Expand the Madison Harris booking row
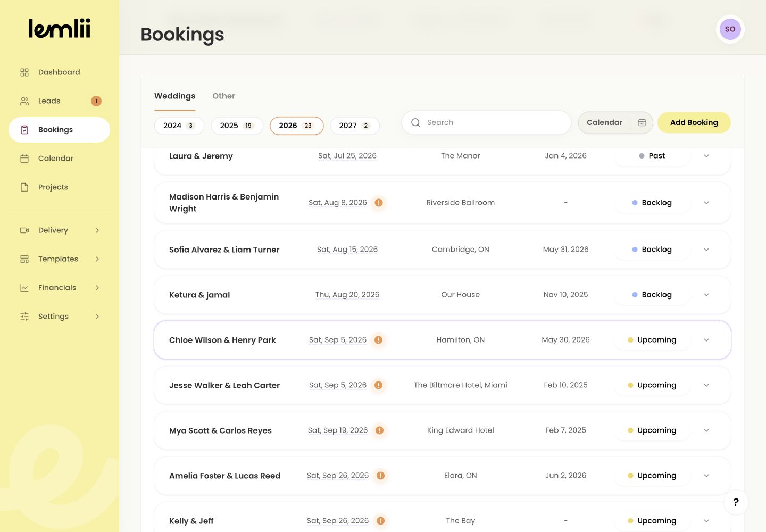 (706, 203)
